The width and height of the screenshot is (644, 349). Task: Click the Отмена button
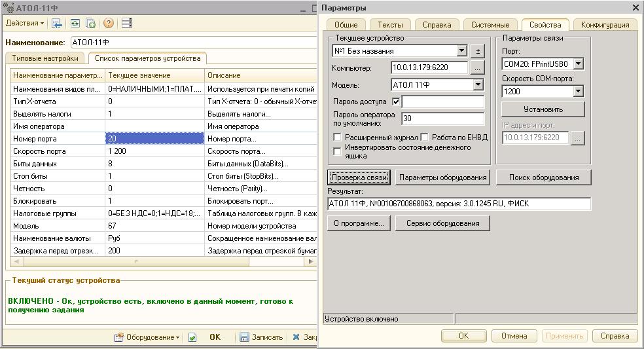click(x=514, y=336)
